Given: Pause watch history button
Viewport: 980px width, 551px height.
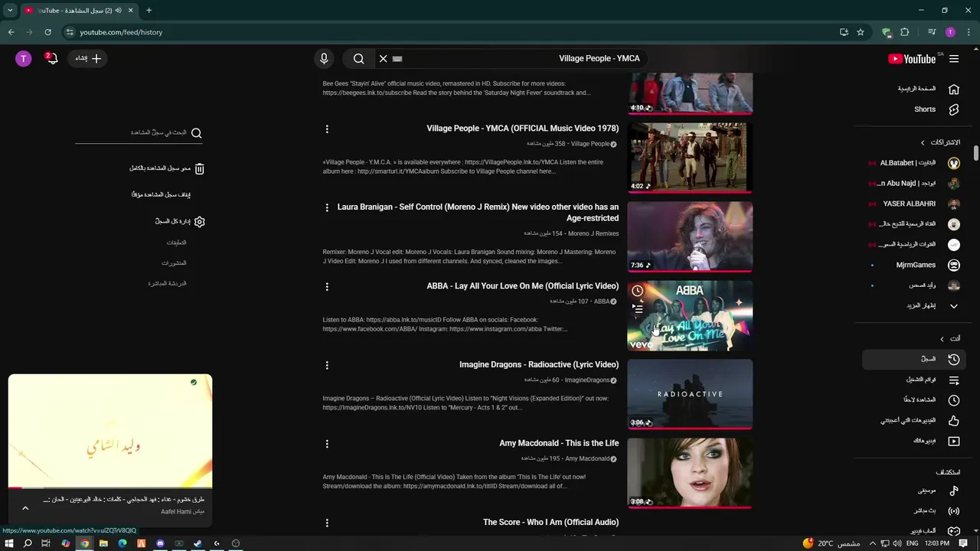Looking at the screenshot, I should pos(161,194).
